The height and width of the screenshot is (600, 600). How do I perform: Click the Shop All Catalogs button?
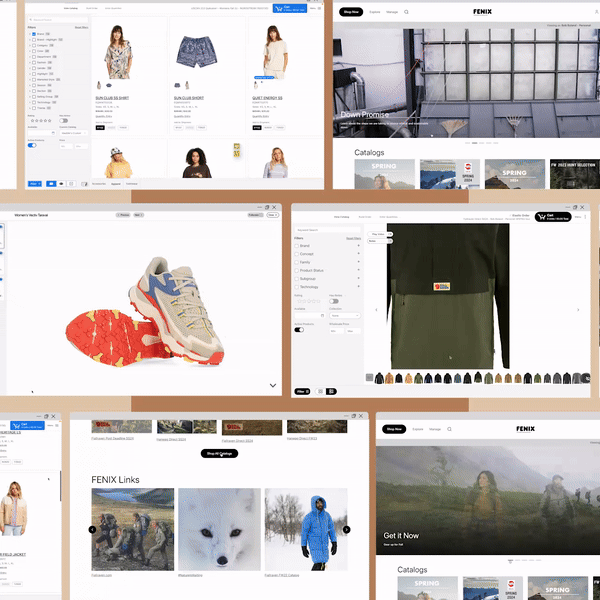(220, 453)
